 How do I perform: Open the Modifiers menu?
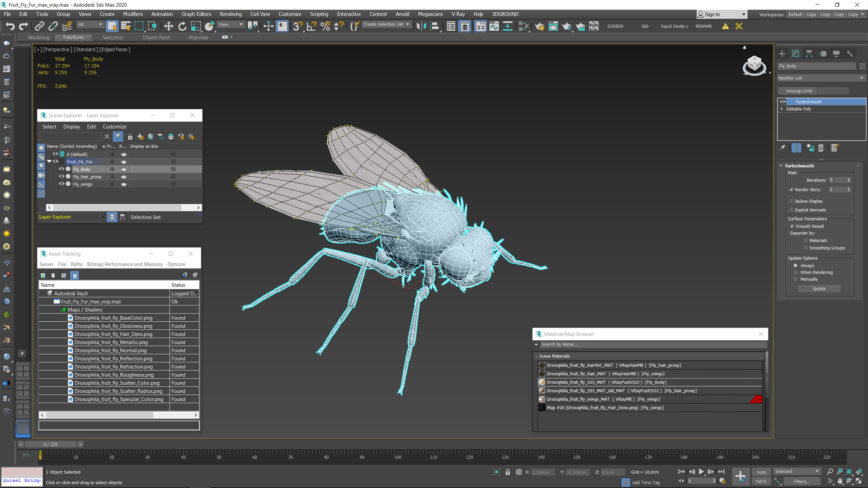(133, 14)
